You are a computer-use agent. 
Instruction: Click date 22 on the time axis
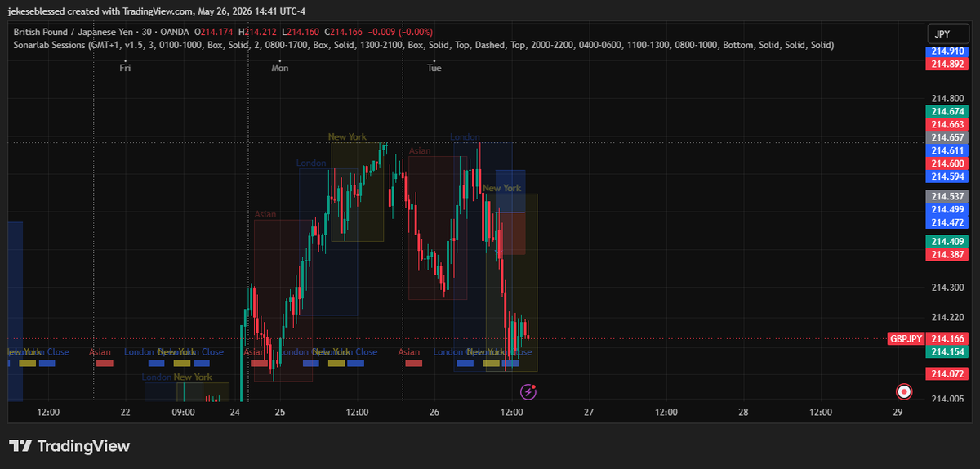coord(125,413)
